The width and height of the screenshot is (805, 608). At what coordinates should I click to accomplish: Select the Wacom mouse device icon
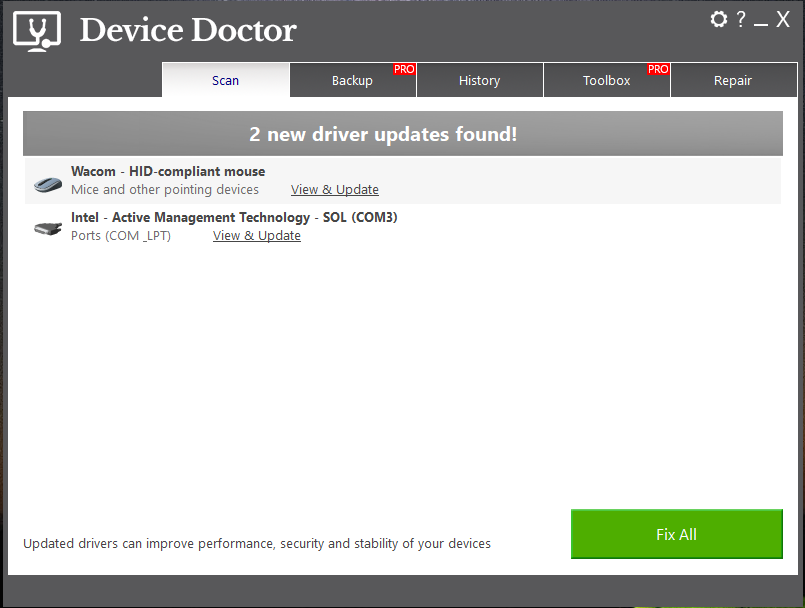pos(48,184)
